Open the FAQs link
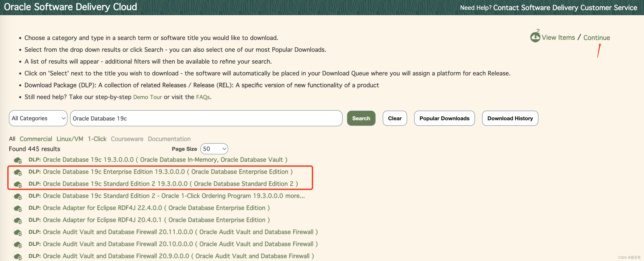The width and height of the screenshot is (644, 261). pos(203,97)
